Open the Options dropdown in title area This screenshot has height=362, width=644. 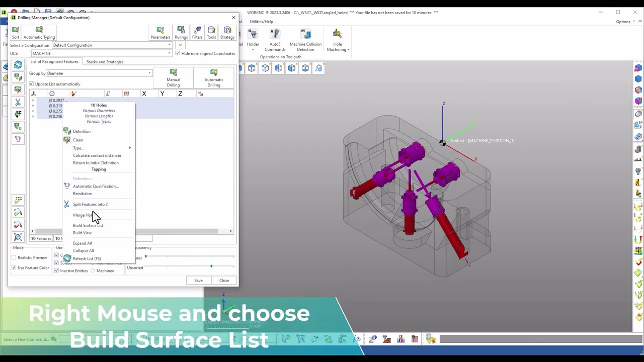[x=624, y=22]
